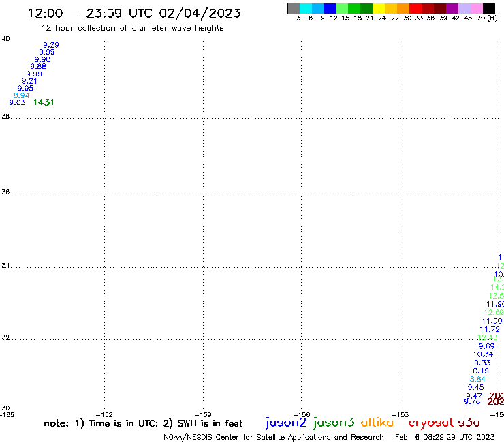Click the cryosat satellite legend label
The width and height of the screenshot is (504, 443).
(430, 423)
